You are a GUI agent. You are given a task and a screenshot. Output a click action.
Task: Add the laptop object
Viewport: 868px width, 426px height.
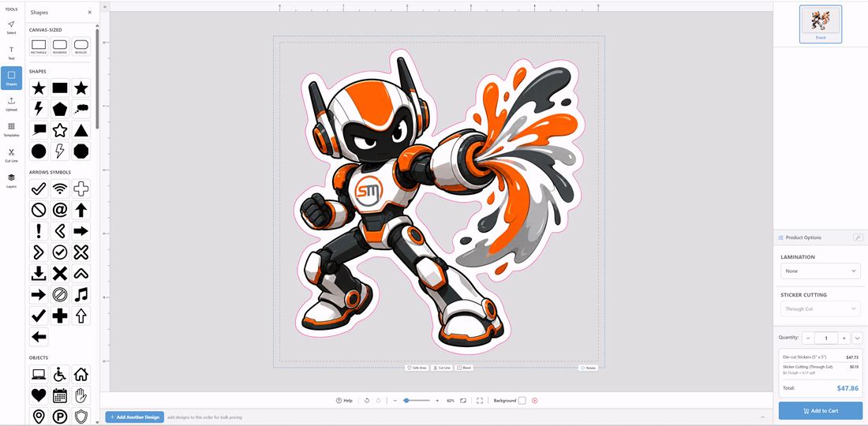(x=39, y=375)
